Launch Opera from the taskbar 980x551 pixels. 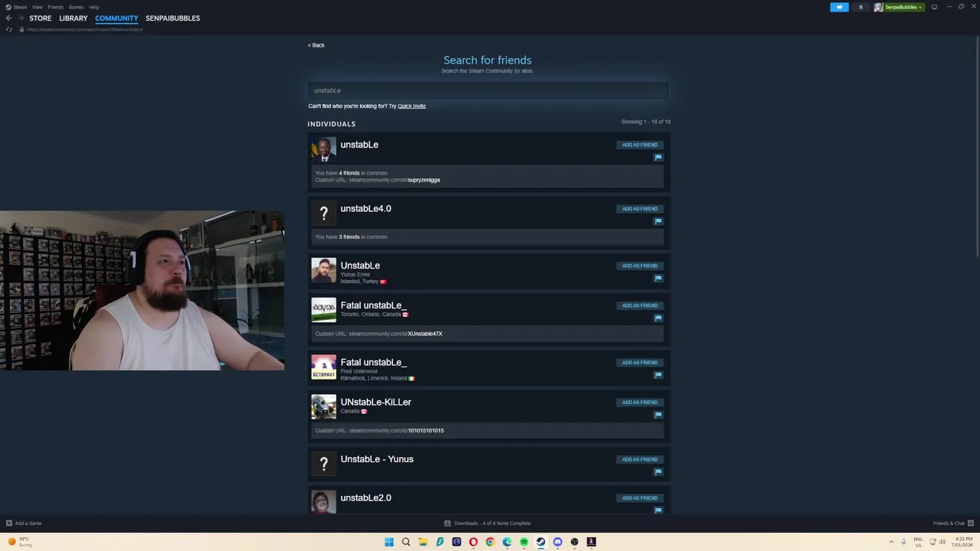point(473,542)
